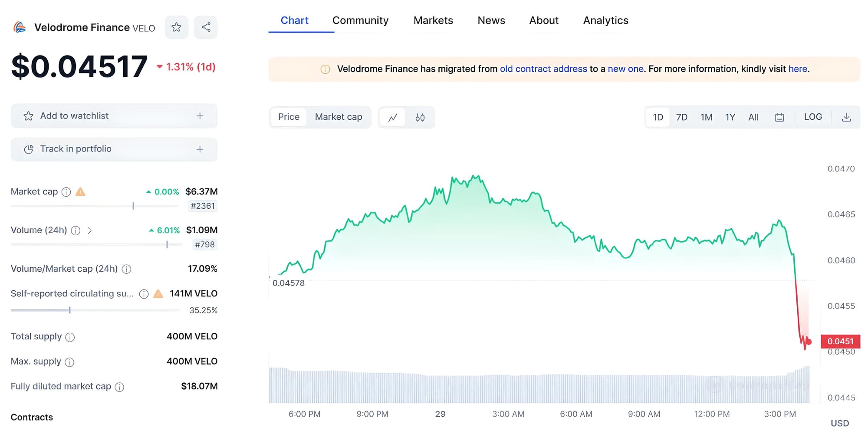The width and height of the screenshot is (868, 434).
Task: Click the orange warning icon beside Market cap
Action: [80, 191]
